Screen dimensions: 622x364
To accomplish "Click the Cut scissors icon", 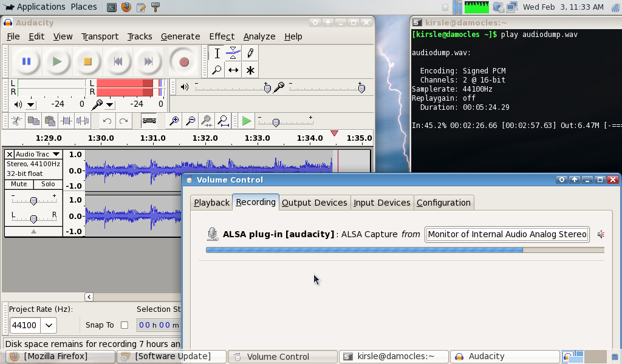I will pyautogui.click(x=16, y=121).
